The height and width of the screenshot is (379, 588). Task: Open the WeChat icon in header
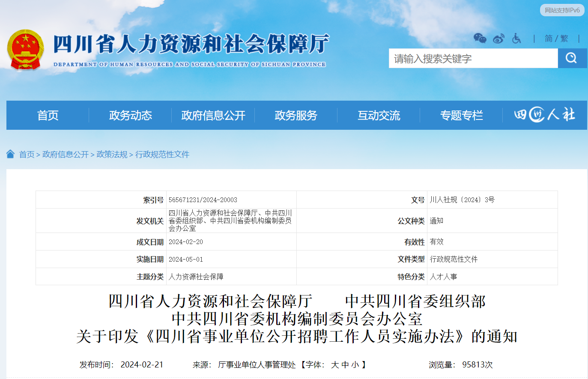(x=480, y=39)
